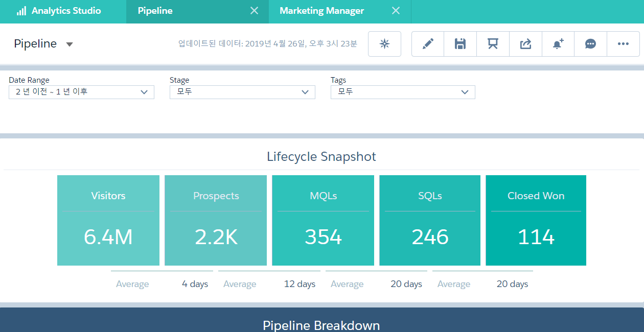The image size is (644, 332).
Task: Close the Pipeline tab
Action: (254, 11)
